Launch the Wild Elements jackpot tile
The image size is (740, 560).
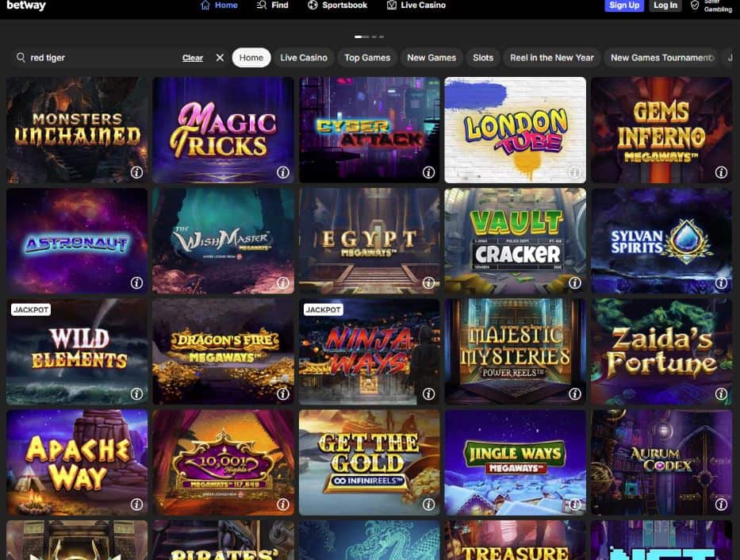tap(77, 351)
